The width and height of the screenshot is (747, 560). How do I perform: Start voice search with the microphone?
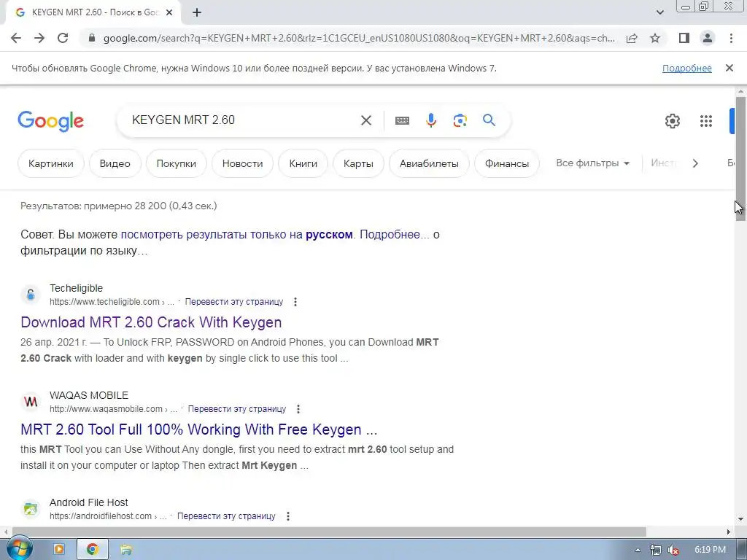(430, 120)
